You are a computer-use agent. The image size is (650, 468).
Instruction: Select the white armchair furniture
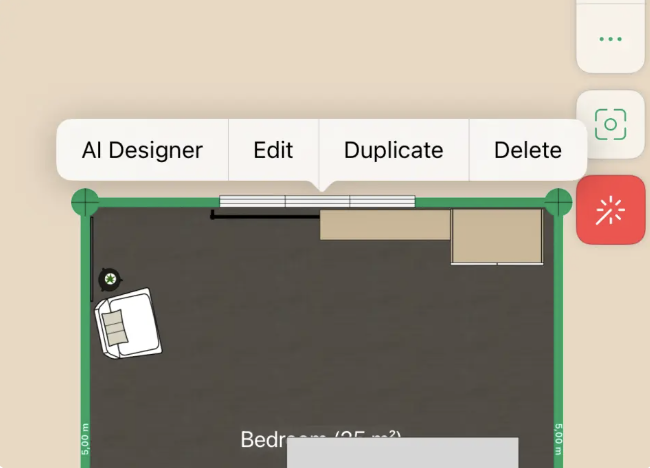coord(129,323)
